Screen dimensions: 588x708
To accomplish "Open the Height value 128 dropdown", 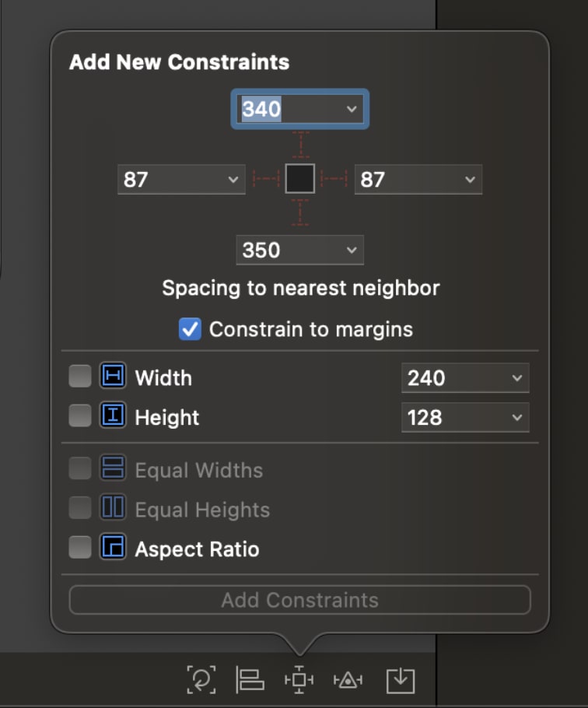I will 517,417.
